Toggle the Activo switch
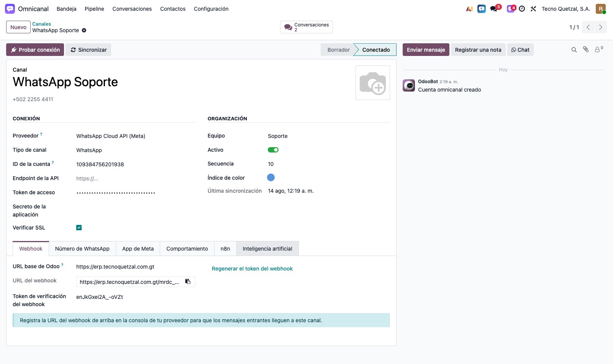613x364 pixels. [x=273, y=150]
